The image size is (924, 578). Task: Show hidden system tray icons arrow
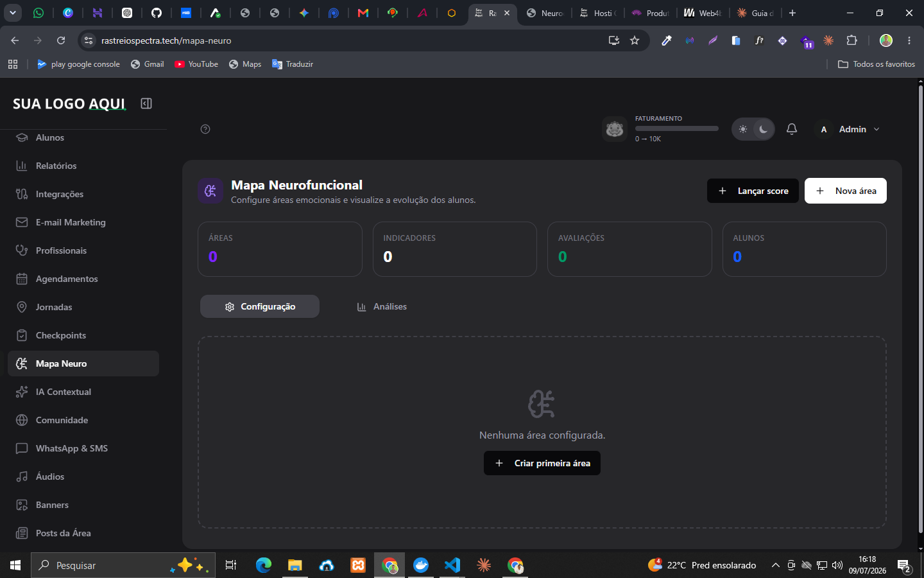pyautogui.click(x=775, y=565)
